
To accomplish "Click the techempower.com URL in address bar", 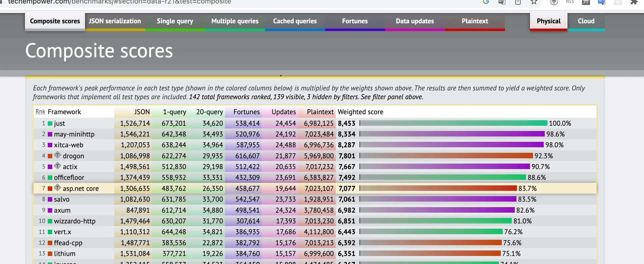I will tap(119, 2).
